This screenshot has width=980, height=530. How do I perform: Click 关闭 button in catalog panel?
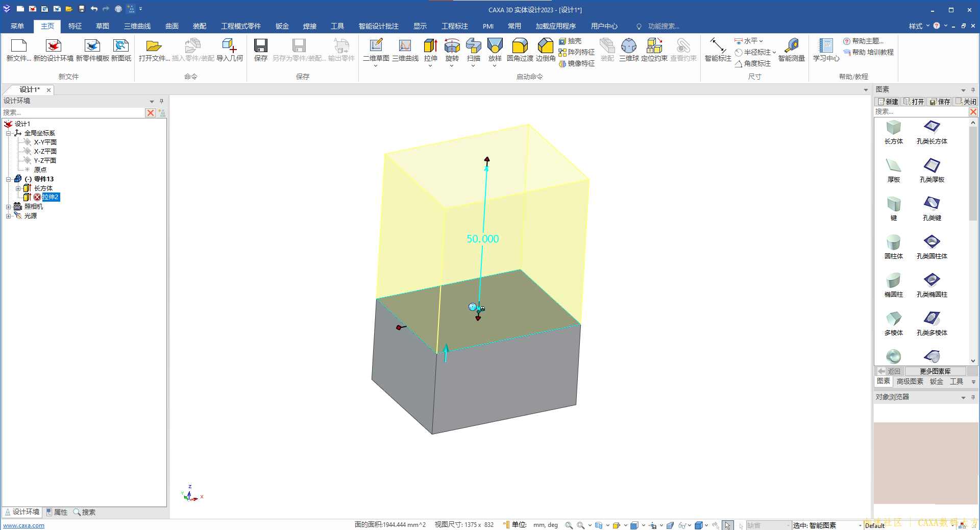click(x=966, y=102)
